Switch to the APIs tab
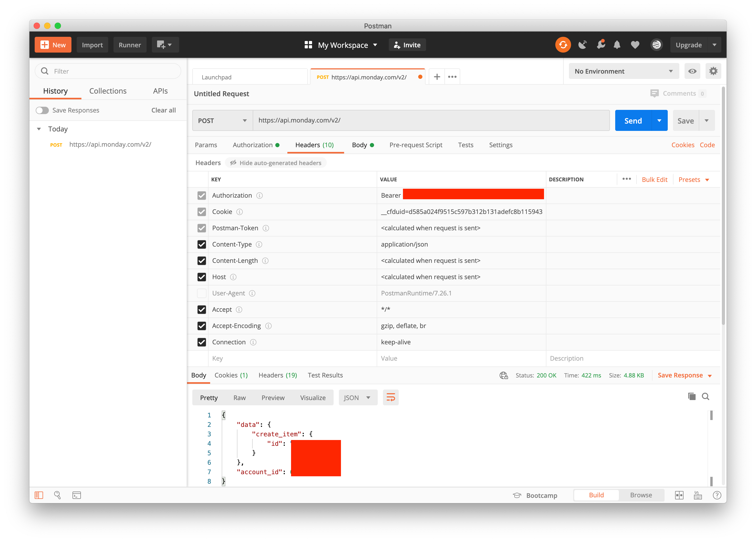This screenshot has height=542, width=756. click(x=160, y=91)
